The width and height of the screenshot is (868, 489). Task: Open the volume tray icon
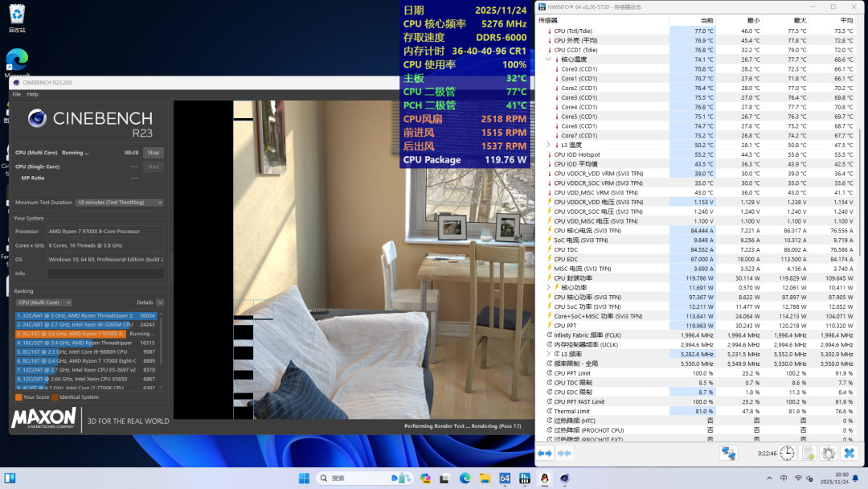click(810, 479)
